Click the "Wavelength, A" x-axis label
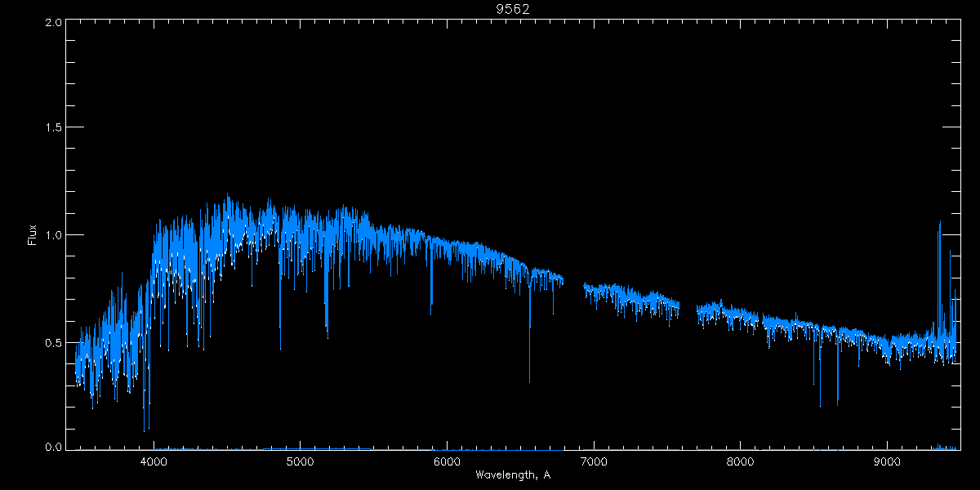Viewport: 980px width, 490px height. pyautogui.click(x=512, y=474)
